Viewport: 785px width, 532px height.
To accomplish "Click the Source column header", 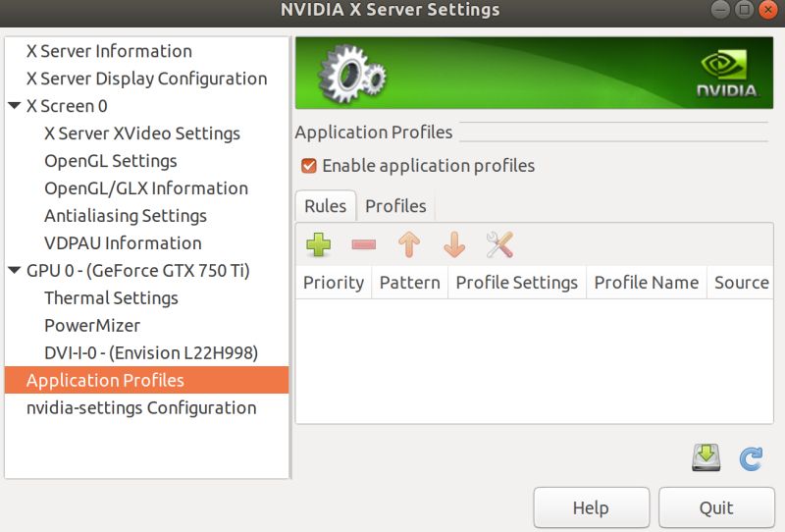I will [741, 283].
